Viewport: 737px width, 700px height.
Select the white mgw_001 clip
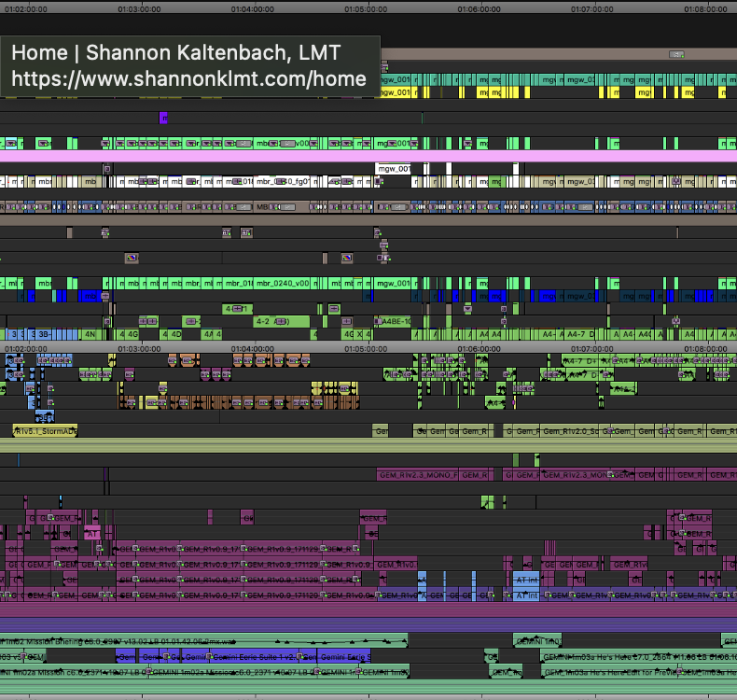(x=393, y=169)
